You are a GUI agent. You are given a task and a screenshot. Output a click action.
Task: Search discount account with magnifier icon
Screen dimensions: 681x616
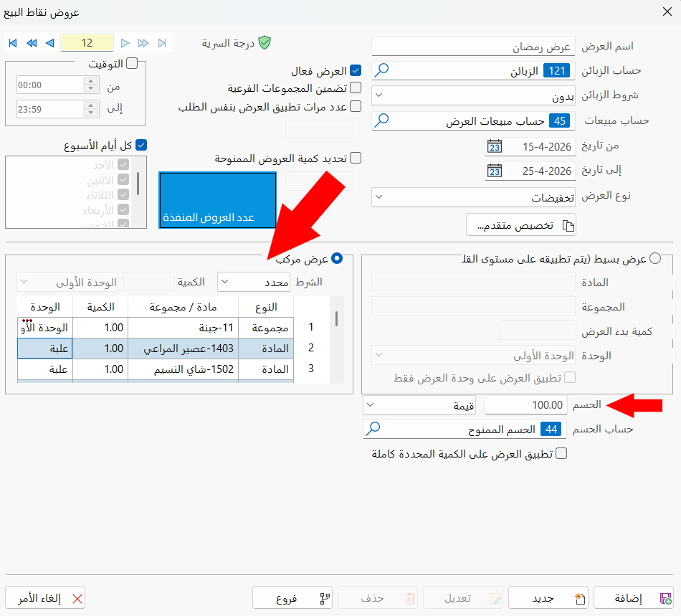(x=373, y=429)
